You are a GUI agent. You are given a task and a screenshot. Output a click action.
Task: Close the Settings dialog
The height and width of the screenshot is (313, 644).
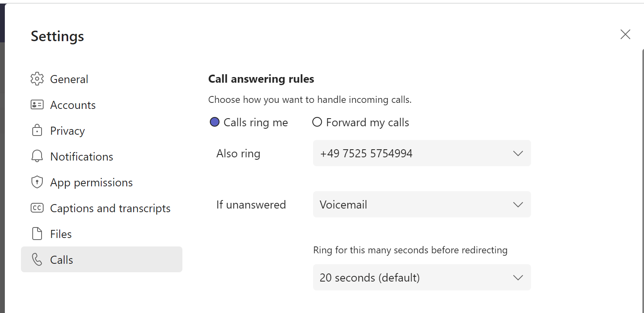[x=625, y=34]
